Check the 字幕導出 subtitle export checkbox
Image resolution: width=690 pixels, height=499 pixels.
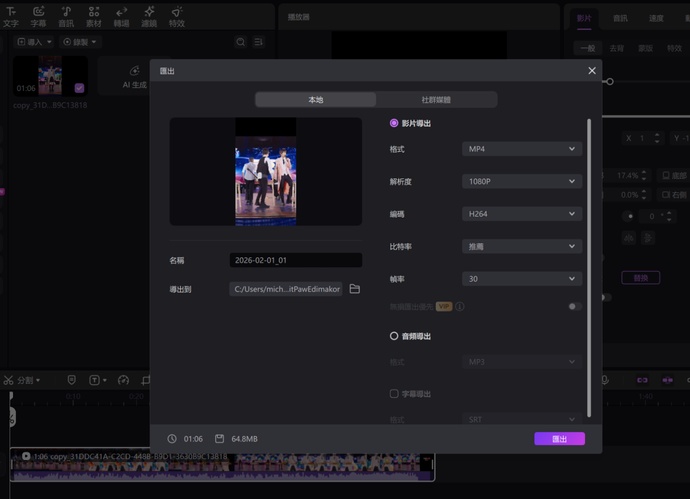point(394,394)
